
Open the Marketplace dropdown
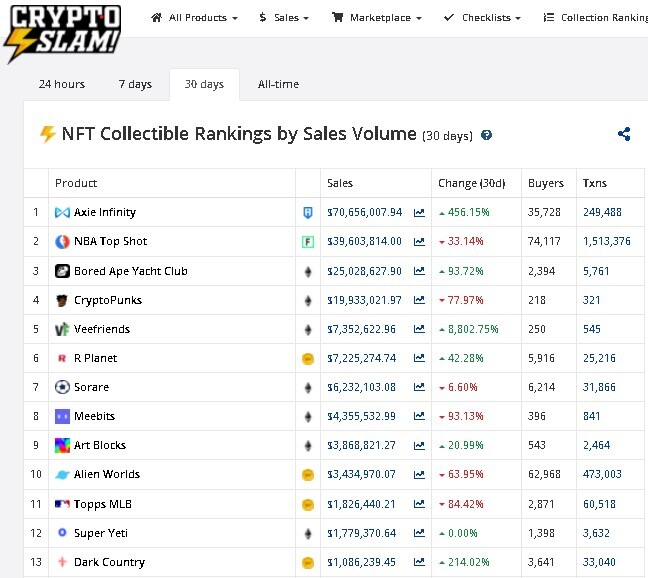coord(377,18)
